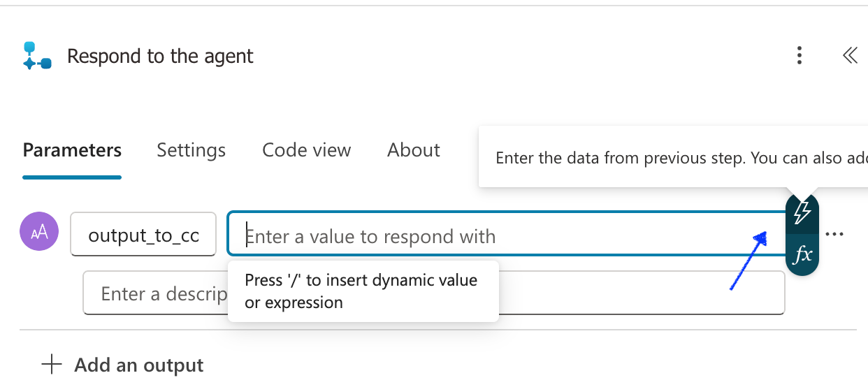Switch to the Parameters tab

(x=72, y=150)
